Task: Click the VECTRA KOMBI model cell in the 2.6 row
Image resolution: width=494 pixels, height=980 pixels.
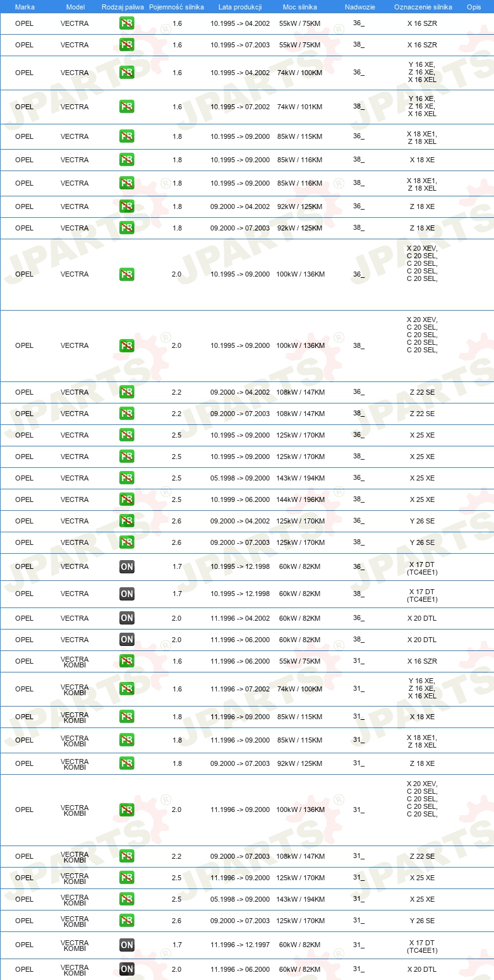Action: tap(75, 922)
